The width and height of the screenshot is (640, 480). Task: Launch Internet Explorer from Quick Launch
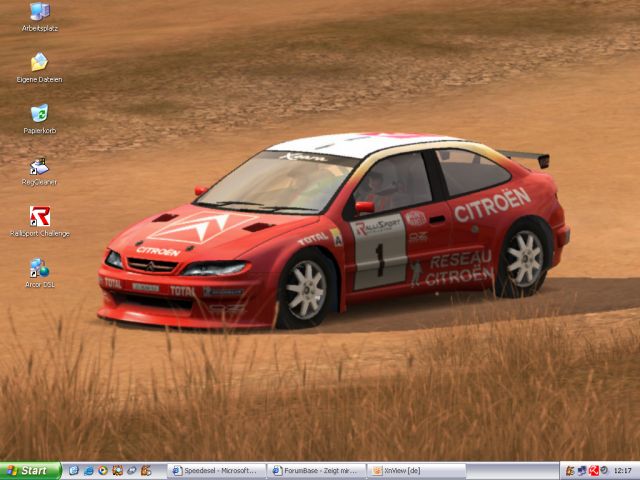[x=88, y=471]
